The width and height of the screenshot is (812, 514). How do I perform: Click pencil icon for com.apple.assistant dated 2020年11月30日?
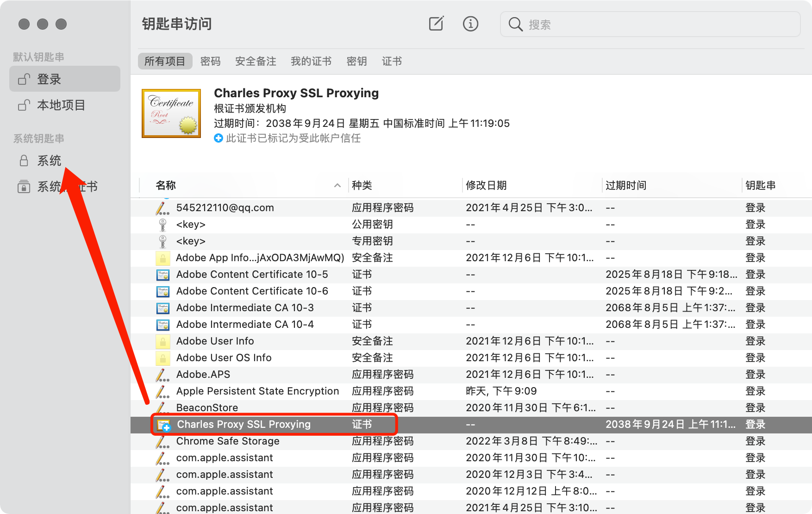coord(162,458)
